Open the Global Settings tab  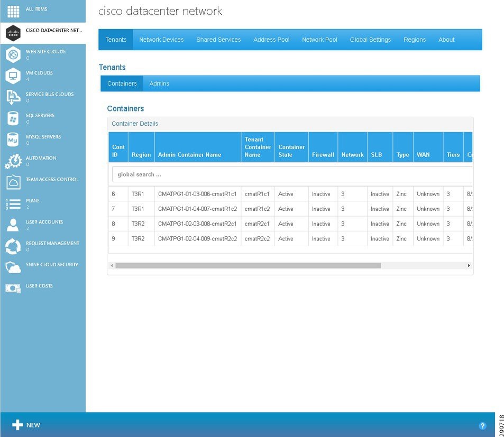(370, 40)
